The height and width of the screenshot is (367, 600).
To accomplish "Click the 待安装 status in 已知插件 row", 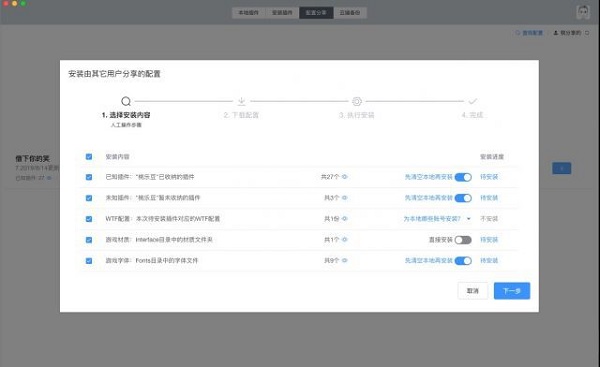I will point(489,177).
